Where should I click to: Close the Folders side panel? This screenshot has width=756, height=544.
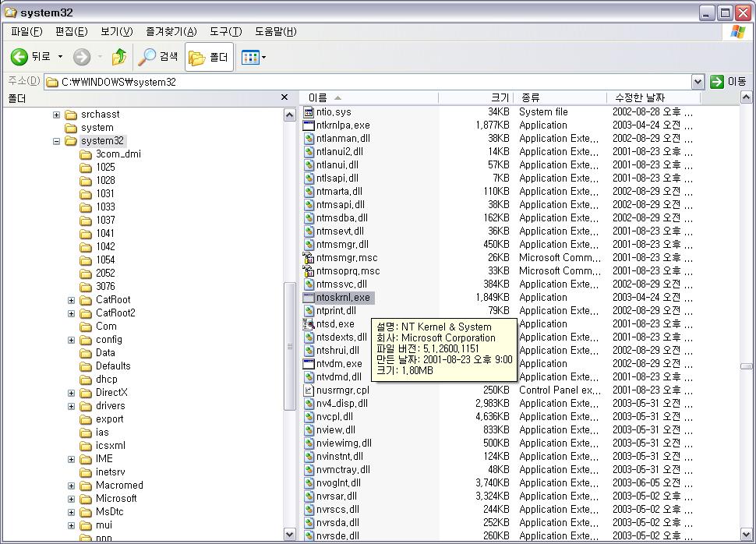coord(284,97)
